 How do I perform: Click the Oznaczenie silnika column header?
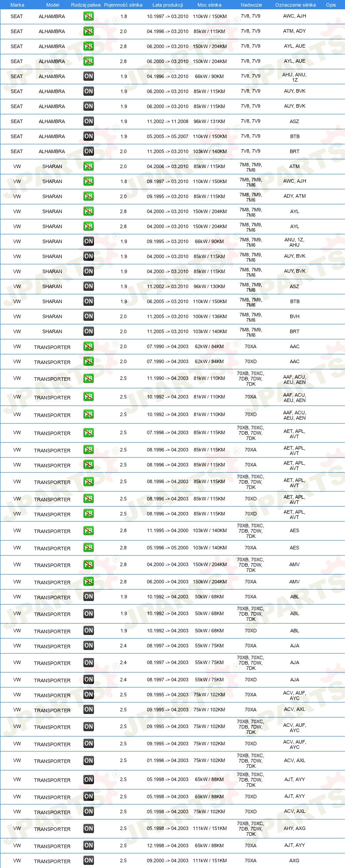coord(296,5)
